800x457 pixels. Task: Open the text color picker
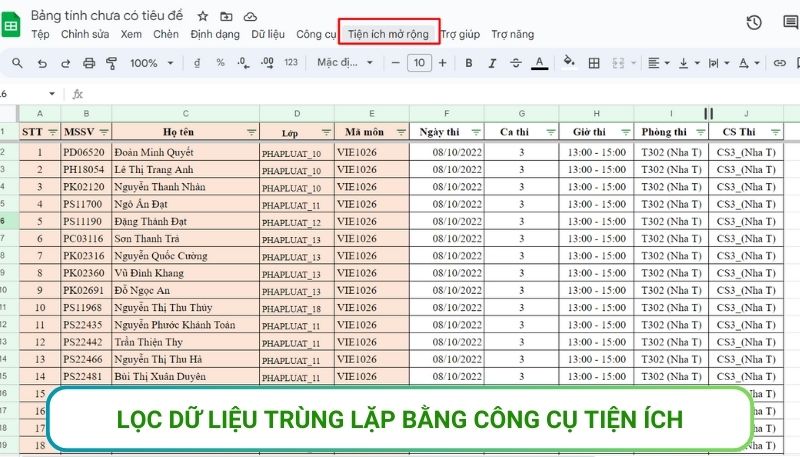539,63
